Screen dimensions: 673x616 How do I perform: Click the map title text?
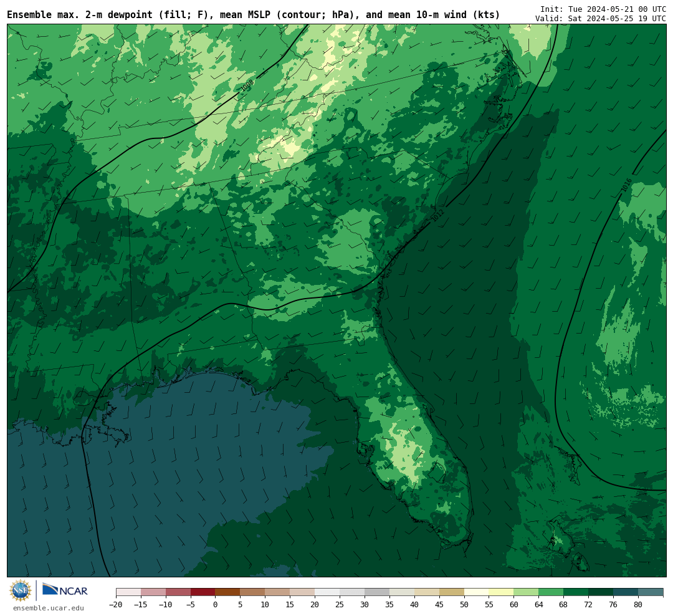coord(253,15)
